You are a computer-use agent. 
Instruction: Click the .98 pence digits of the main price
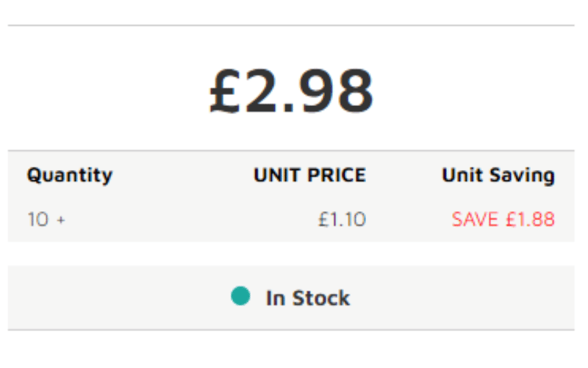click(x=328, y=91)
